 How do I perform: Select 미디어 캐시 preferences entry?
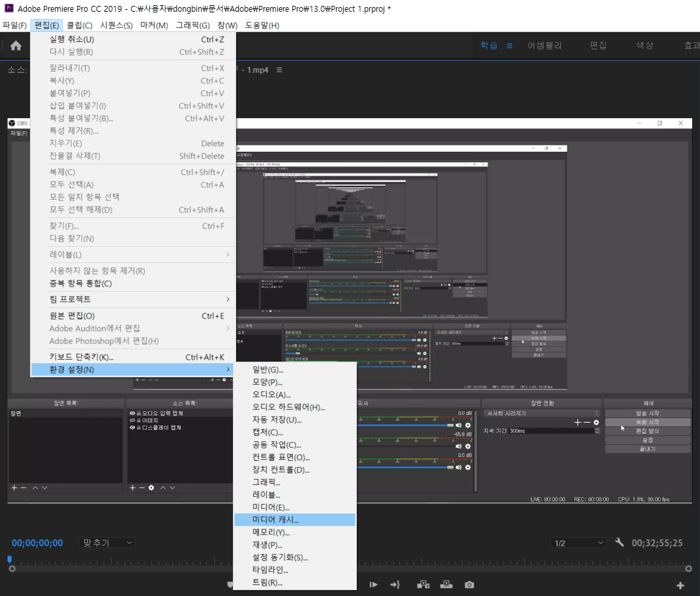pos(295,520)
